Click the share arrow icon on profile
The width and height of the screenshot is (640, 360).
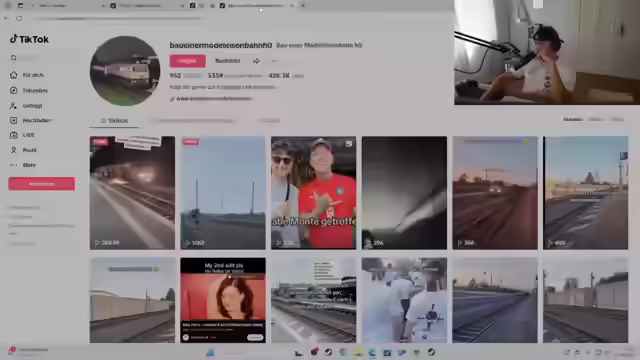pyautogui.click(x=256, y=61)
